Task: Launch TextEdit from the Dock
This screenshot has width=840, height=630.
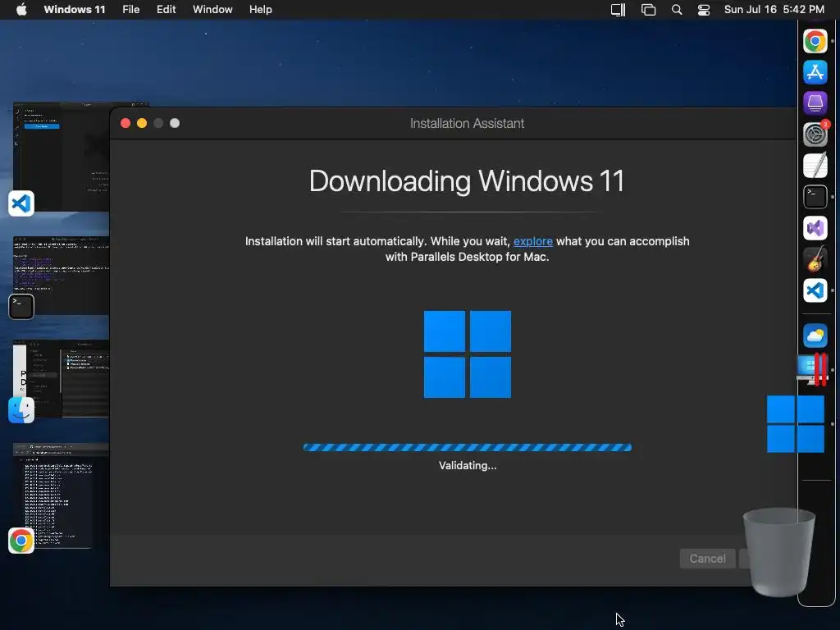Action: 815,166
